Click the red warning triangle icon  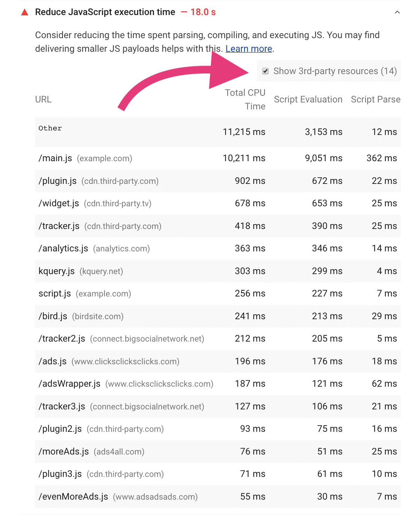24,12
